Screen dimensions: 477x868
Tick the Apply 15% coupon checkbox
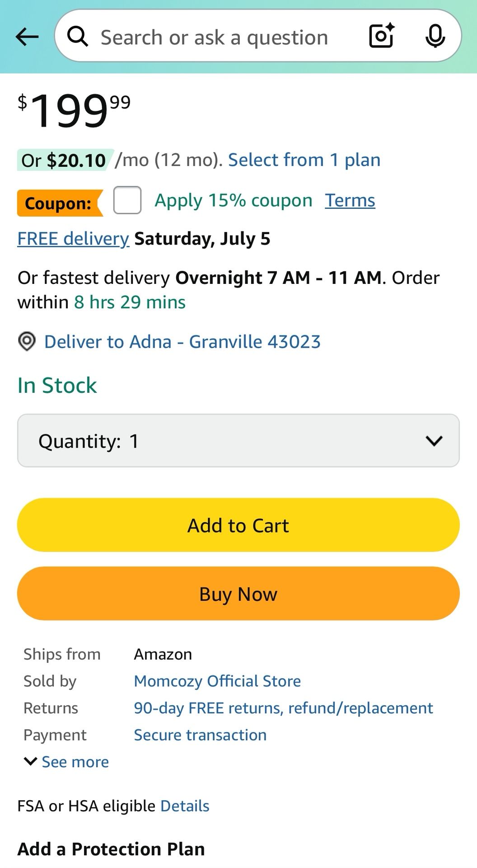(127, 200)
